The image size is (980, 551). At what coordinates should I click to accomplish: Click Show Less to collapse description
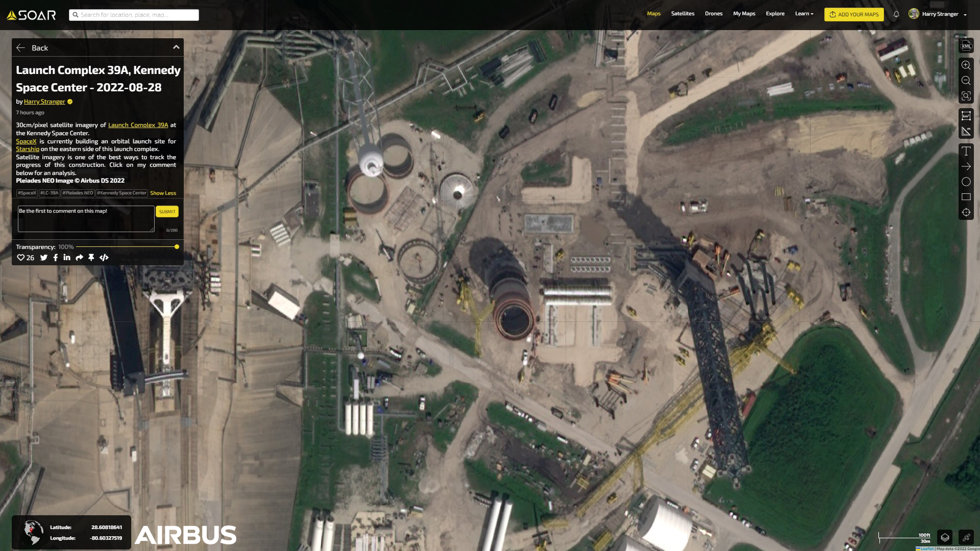click(163, 193)
